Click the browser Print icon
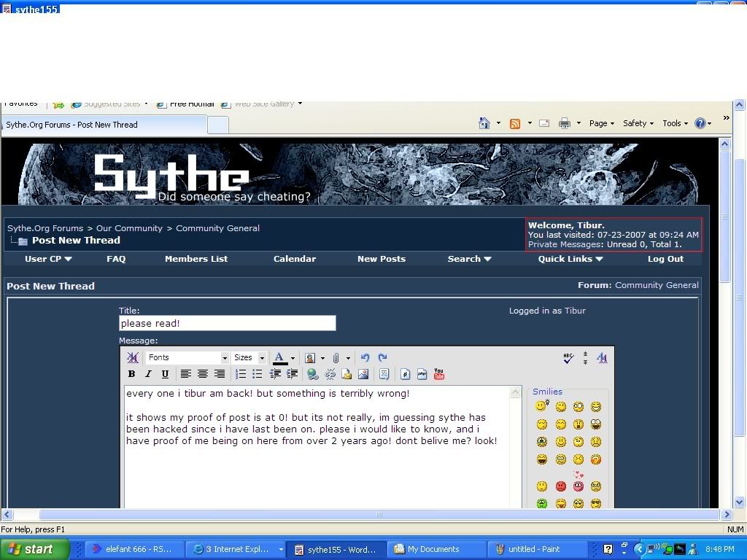The width and height of the screenshot is (747, 560). tap(565, 123)
